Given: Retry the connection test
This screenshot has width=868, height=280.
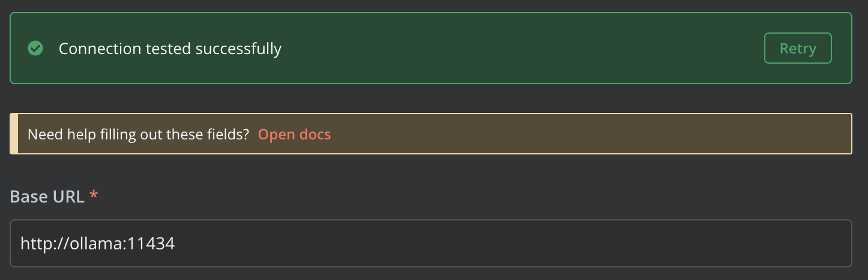Looking at the screenshot, I should tap(798, 48).
